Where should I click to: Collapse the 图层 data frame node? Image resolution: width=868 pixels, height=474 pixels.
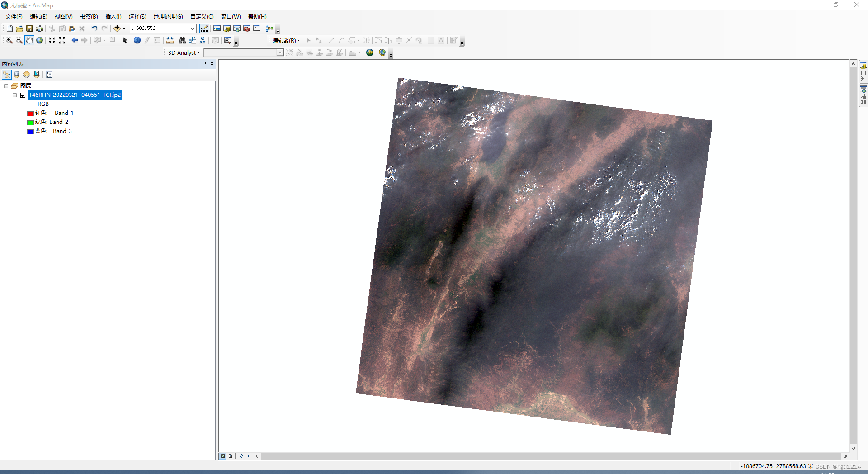click(6, 86)
